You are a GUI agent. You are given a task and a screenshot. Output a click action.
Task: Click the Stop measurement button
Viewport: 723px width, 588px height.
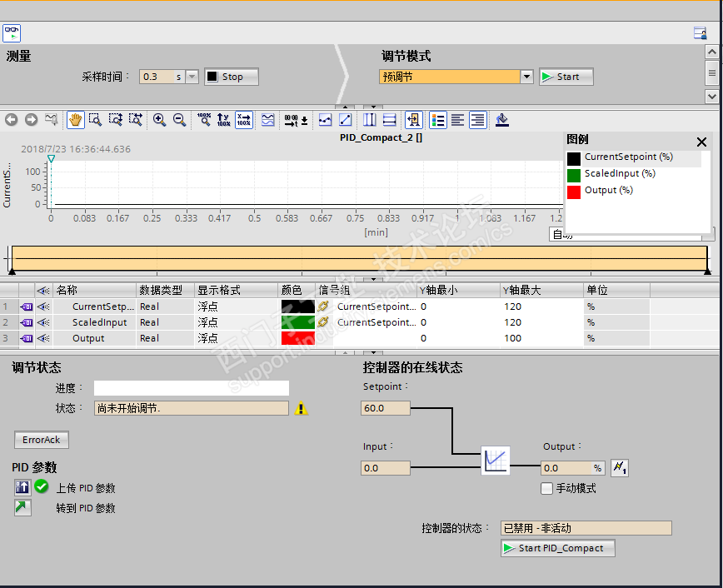pos(232,77)
